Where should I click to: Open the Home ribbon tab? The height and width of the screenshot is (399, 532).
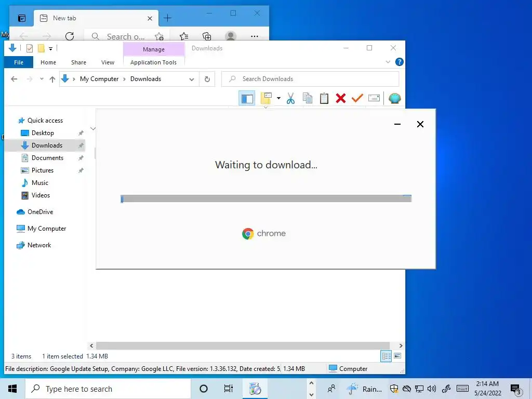click(x=48, y=62)
